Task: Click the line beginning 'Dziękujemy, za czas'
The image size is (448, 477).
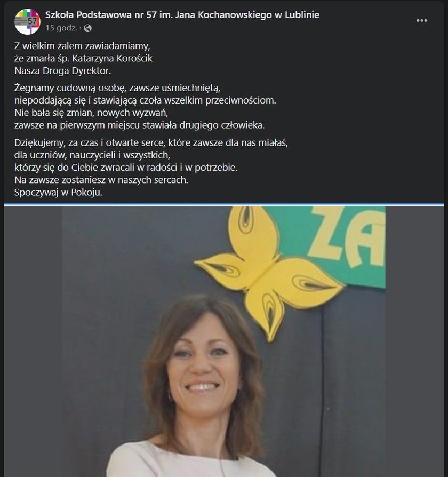Action: (151, 142)
